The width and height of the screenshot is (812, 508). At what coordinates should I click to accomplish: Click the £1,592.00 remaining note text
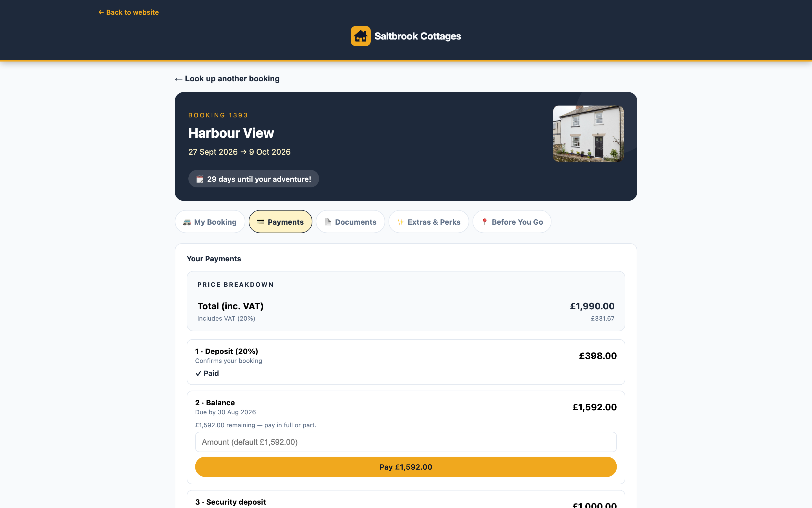click(x=256, y=425)
